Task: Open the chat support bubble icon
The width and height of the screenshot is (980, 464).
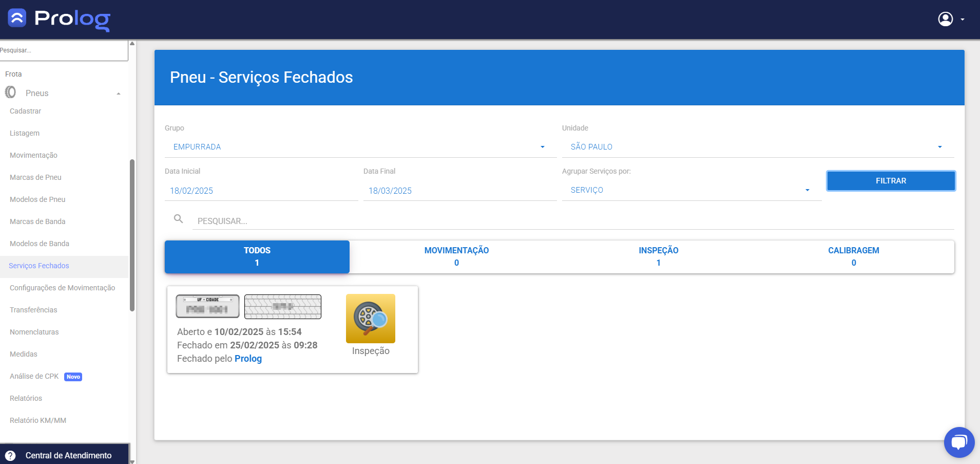Action: coord(958,442)
